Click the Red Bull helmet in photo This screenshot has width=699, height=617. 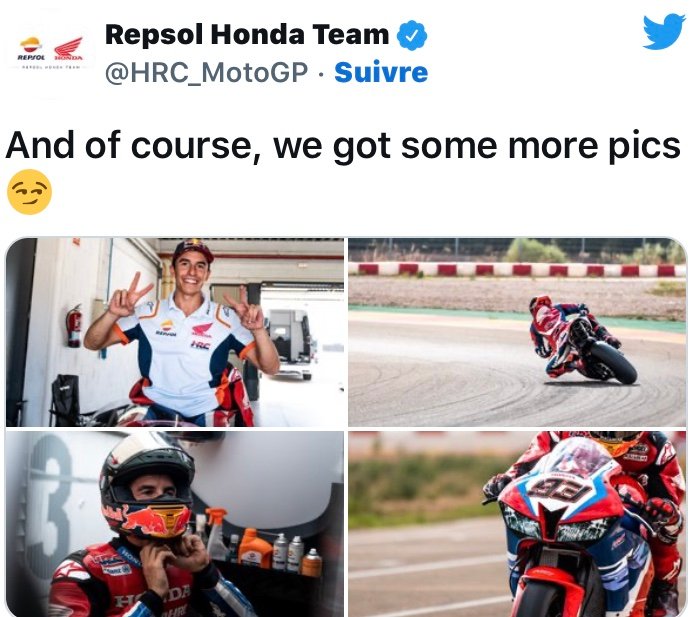147,488
